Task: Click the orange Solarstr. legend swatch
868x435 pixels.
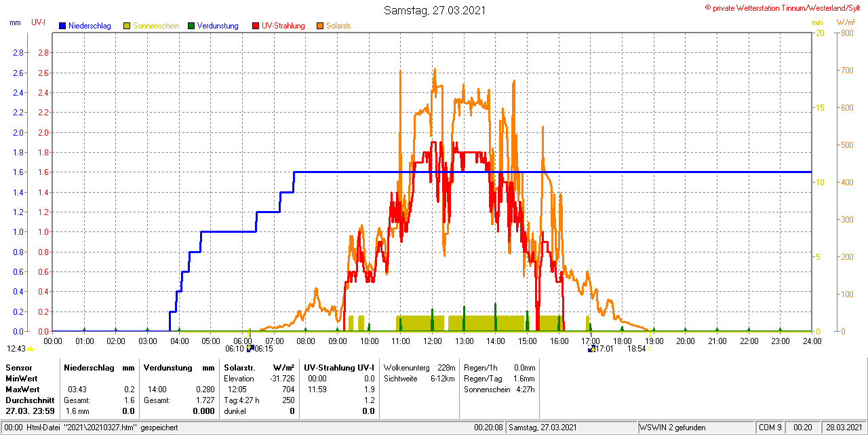Action: (320, 26)
